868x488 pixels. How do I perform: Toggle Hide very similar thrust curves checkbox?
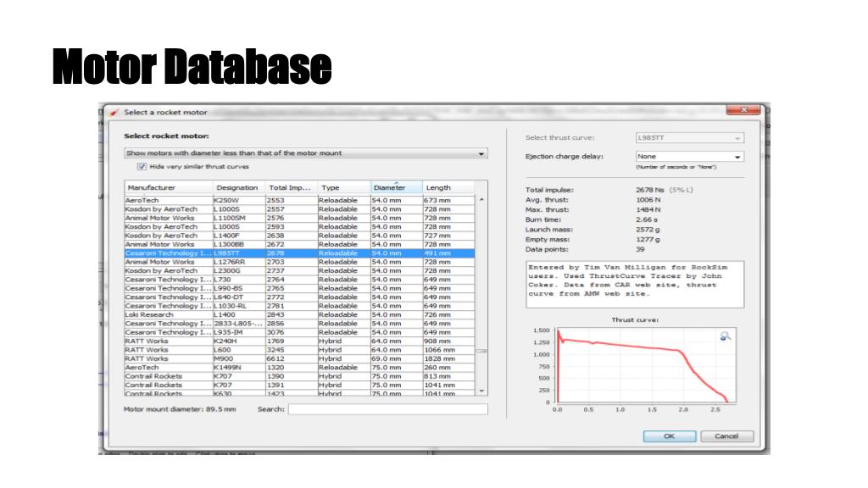[142, 167]
